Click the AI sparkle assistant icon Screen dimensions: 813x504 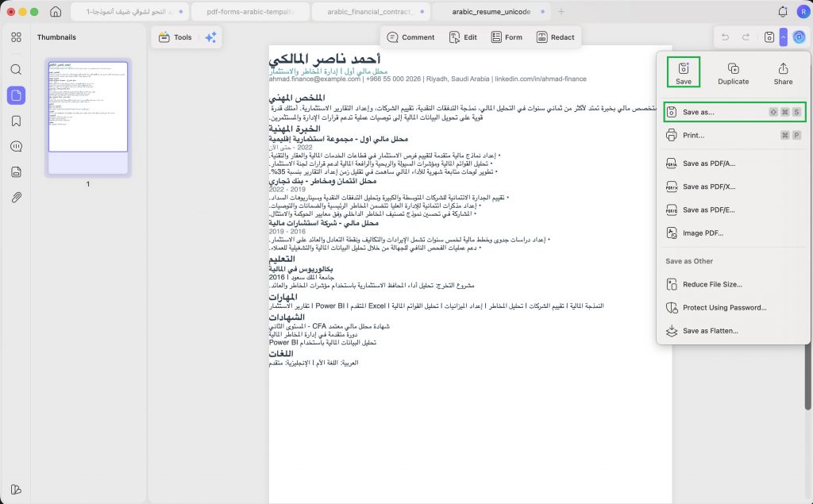(x=210, y=37)
